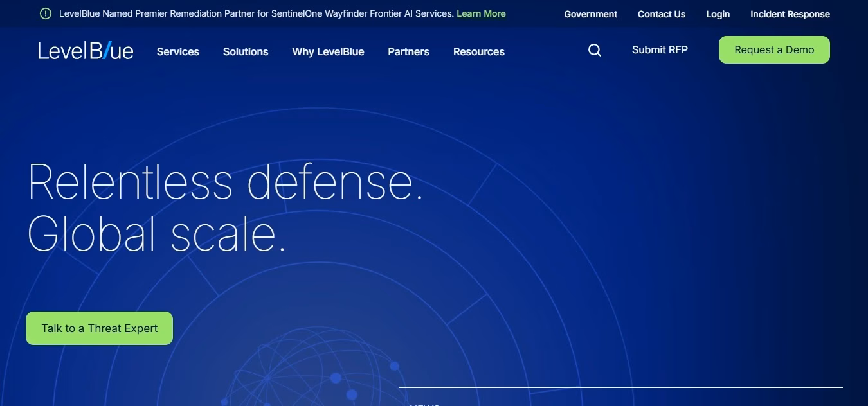
Task: Follow the Learn More announcement link
Action: tap(481, 13)
